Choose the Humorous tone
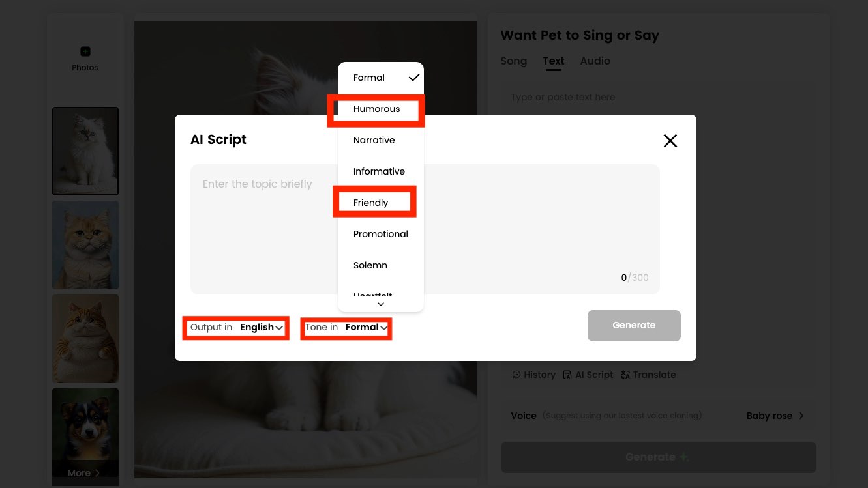 coord(377,109)
